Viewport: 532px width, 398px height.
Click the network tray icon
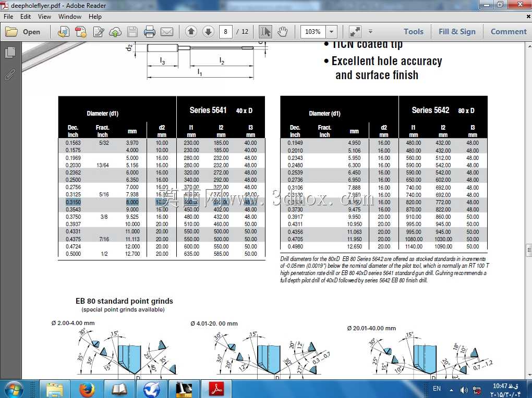477,390
